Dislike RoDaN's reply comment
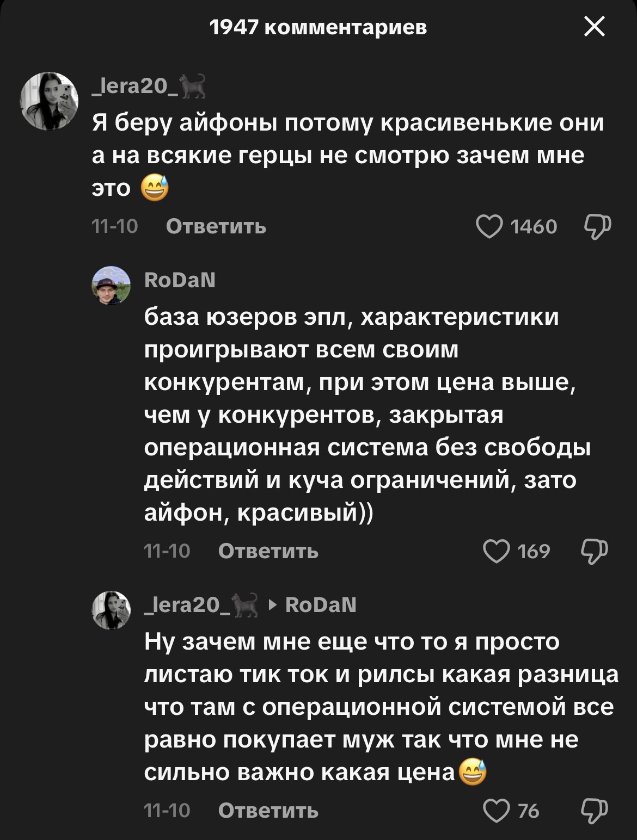The image size is (637, 840). click(595, 552)
